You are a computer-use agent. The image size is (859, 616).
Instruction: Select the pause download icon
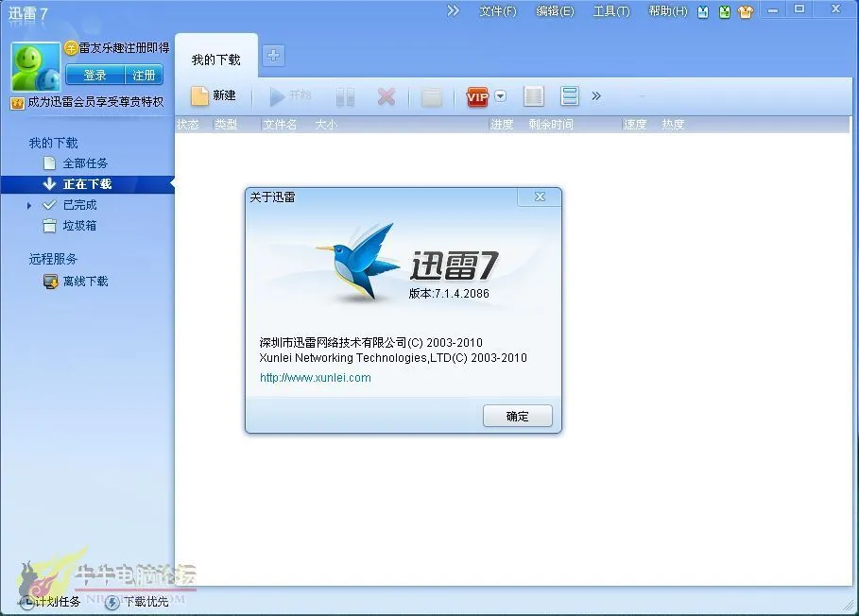coord(344,95)
